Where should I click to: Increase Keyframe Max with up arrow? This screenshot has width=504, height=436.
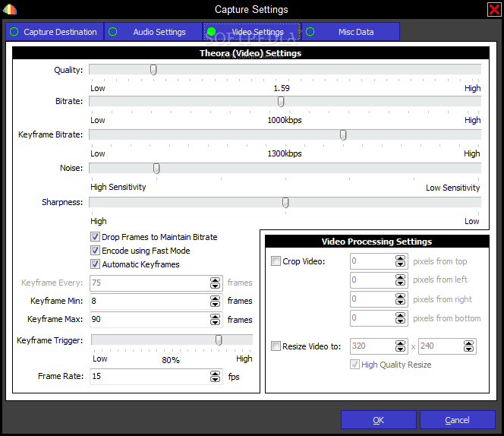pyautogui.click(x=215, y=316)
